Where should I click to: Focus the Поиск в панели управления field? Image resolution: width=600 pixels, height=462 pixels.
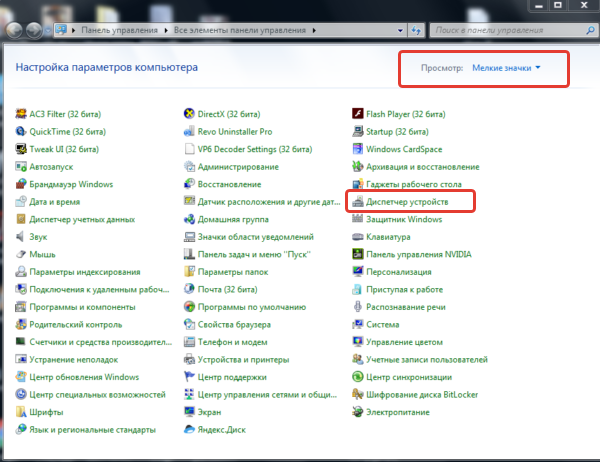tap(508, 30)
